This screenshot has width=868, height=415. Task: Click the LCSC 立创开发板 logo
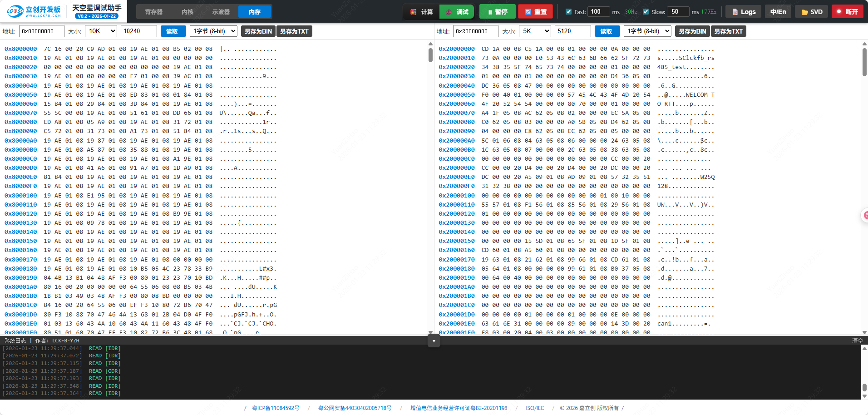point(34,11)
